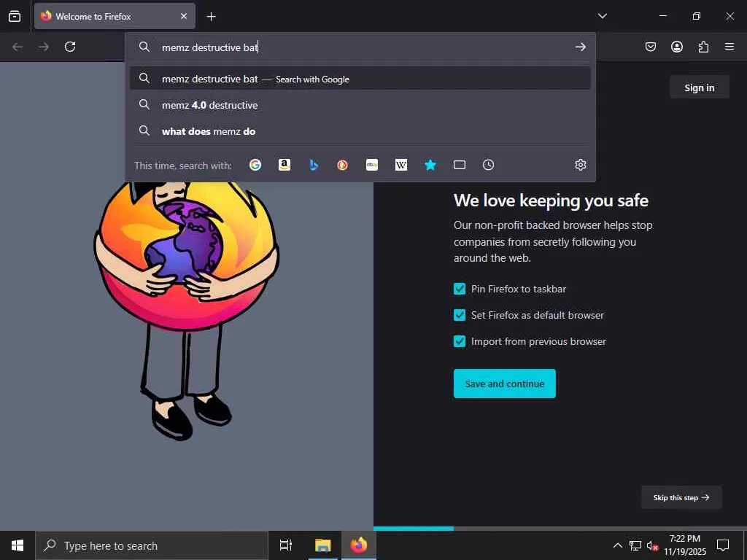Search this time with Amazon
747x560 pixels.
tap(285, 165)
